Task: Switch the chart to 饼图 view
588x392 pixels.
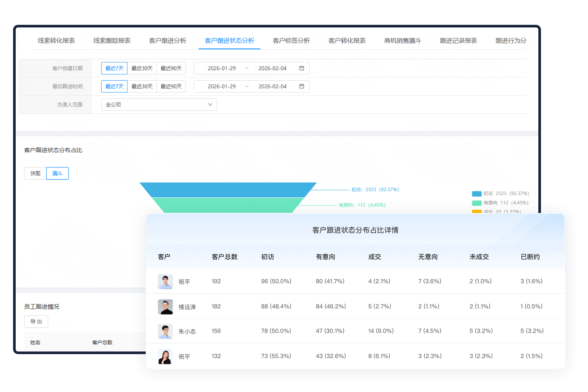Action: pyautogui.click(x=36, y=173)
